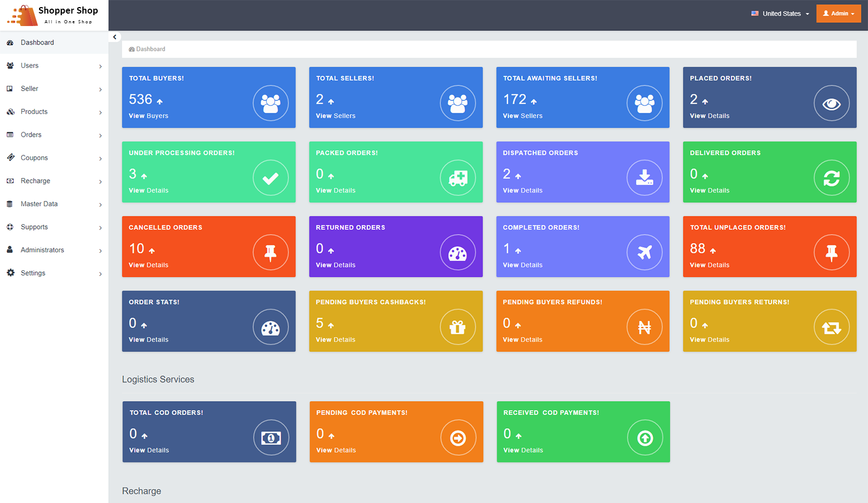Viewport: 868px width, 503px height.
Task: Click View Details under Cancelled Orders
Action: [x=149, y=265]
